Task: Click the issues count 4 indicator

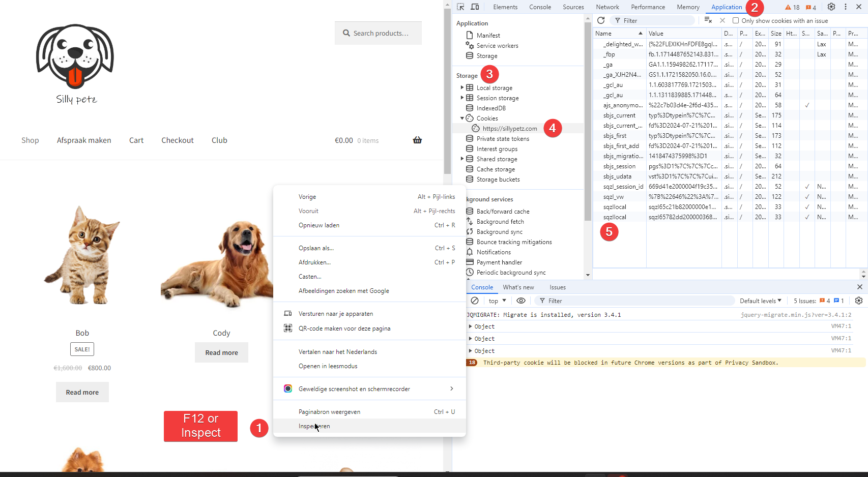Action: pos(811,7)
